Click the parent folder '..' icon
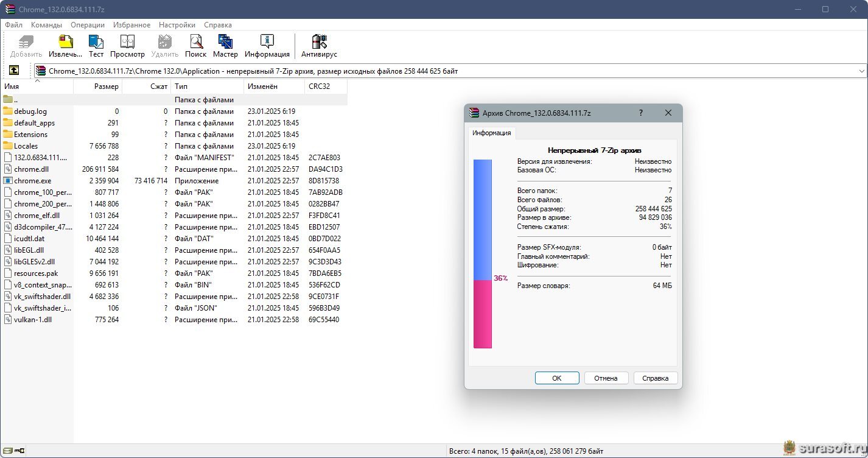 click(x=8, y=99)
